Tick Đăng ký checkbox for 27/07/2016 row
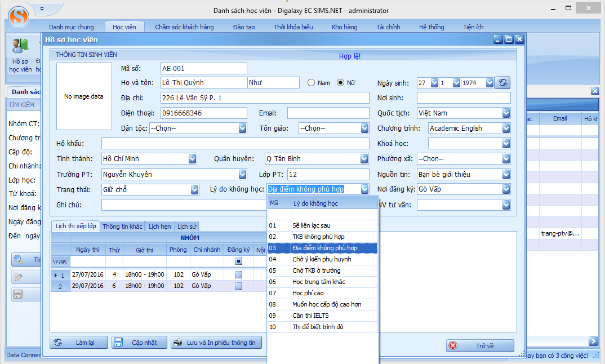The height and width of the screenshot is (364, 605). coord(238,274)
